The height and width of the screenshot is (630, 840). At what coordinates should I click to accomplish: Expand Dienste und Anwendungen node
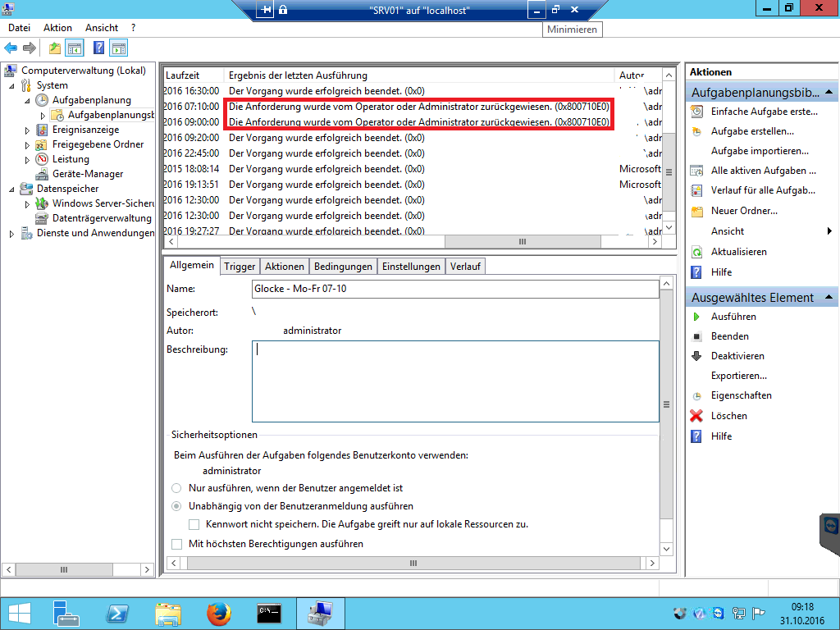coord(11,233)
